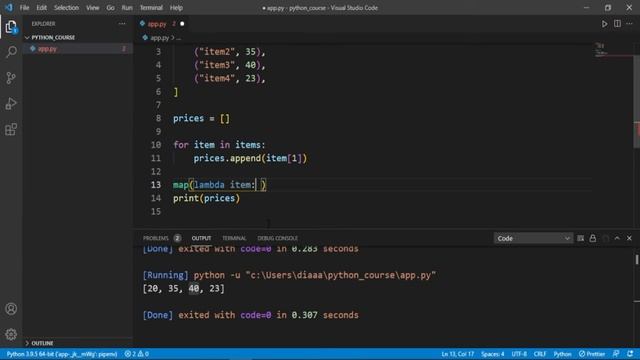Viewport: 640px width, 360px height.
Task: Click app.py in the breadcrumb
Action: point(159,38)
